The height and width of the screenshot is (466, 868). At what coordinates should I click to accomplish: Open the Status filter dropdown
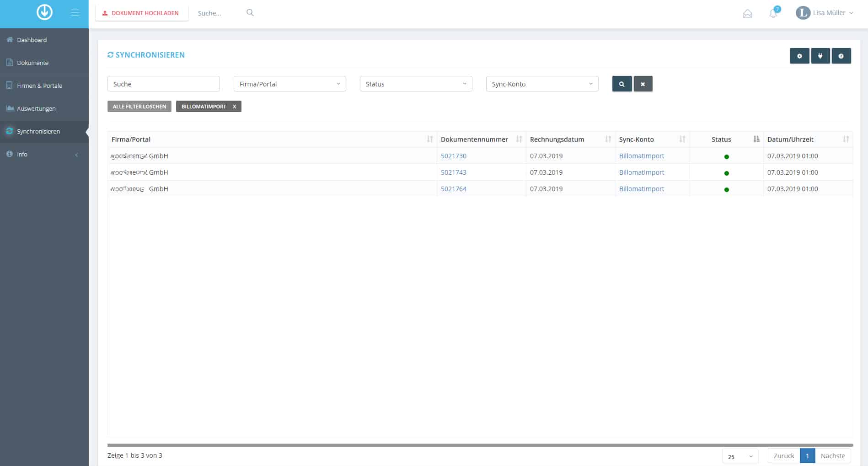(416, 84)
